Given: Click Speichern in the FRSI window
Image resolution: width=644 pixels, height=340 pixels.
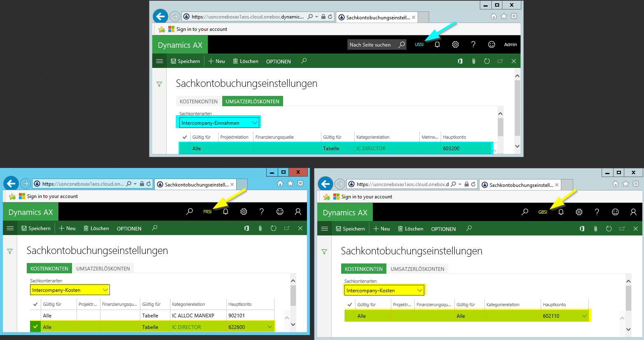Looking at the screenshot, I should point(36,228).
